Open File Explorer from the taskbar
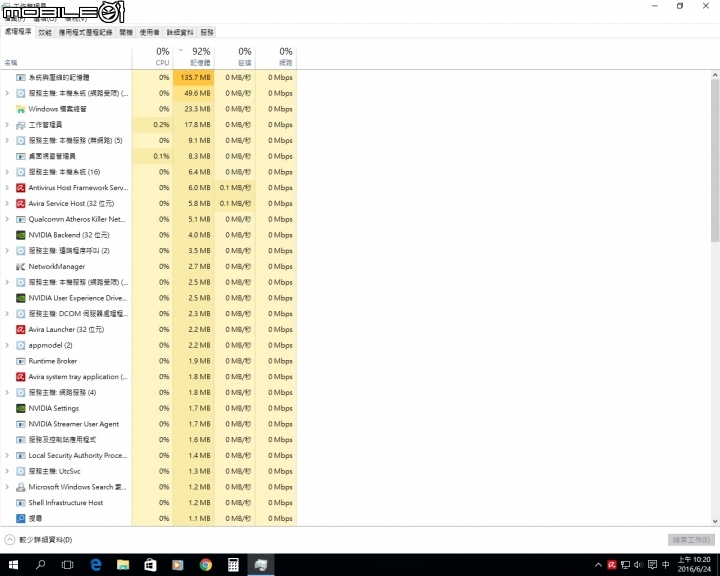This screenshot has width=720, height=576. pyautogui.click(x=123, y=565)
